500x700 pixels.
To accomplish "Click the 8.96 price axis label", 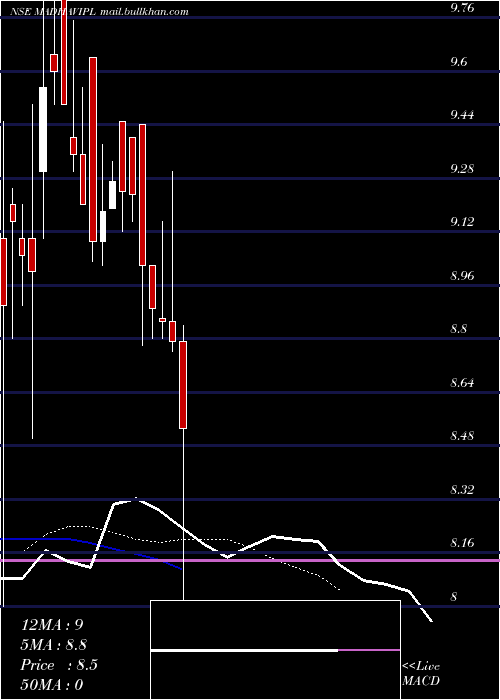I will coord(464,275).
